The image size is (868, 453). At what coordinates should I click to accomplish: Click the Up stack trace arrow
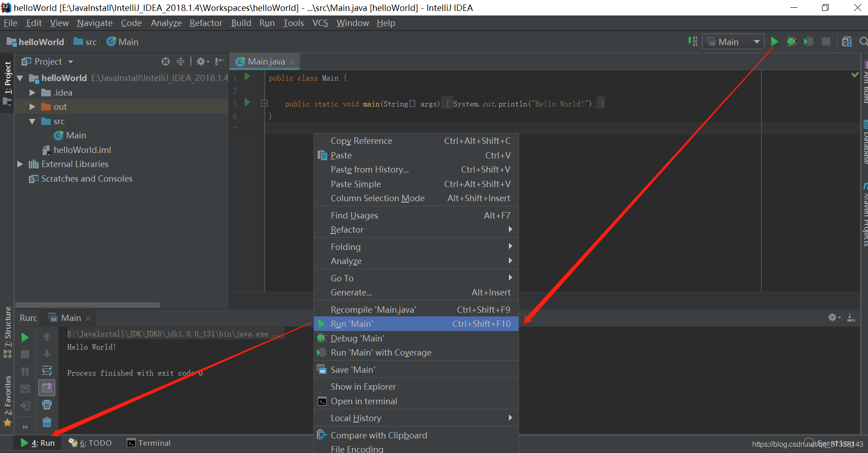pyautogui.click(x=46, y=337)
